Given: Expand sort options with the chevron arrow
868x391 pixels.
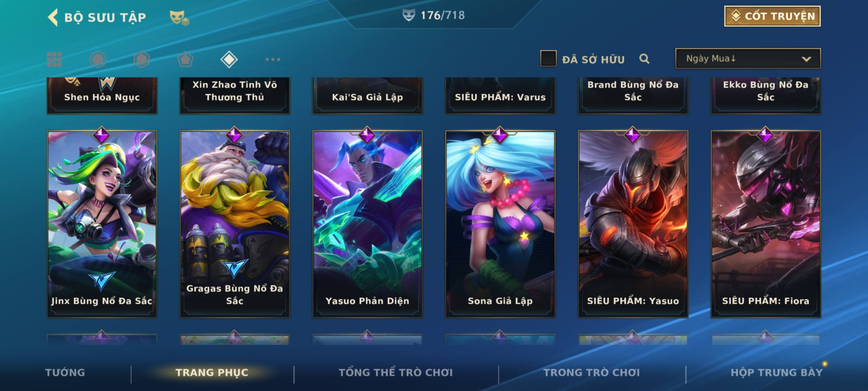Looking at the screenshot, I should 806,59.
